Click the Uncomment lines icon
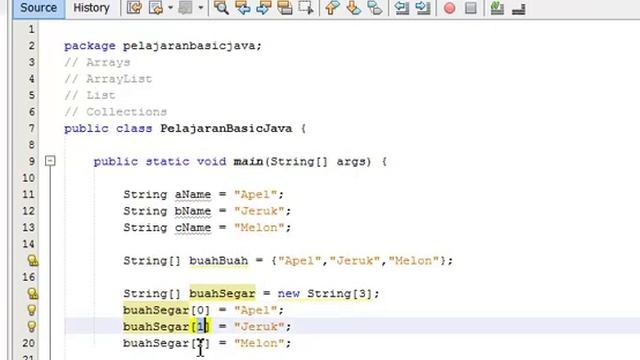This screenshot has width=640, height=360. (x=518, y=8)
